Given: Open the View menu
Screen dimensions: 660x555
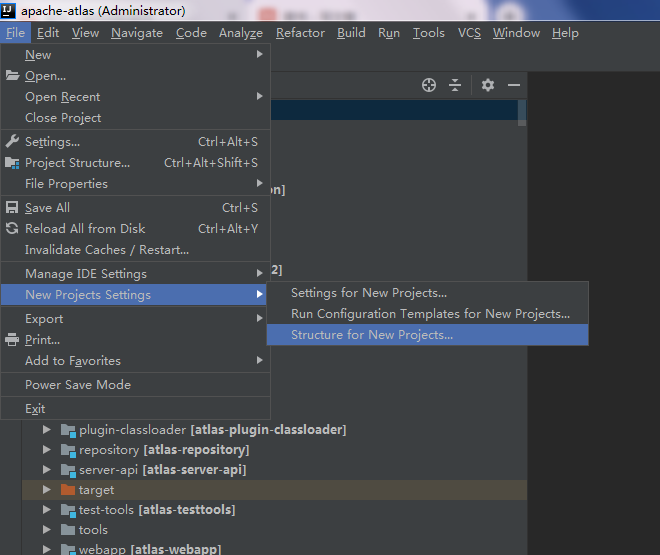Looking at the screenshot, I should [x=85, y=33].
